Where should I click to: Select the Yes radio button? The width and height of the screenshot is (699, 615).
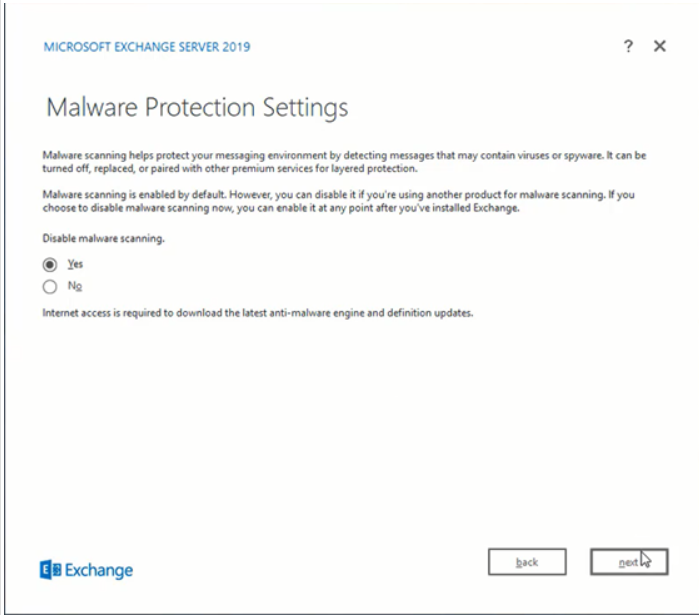point(50,265)
